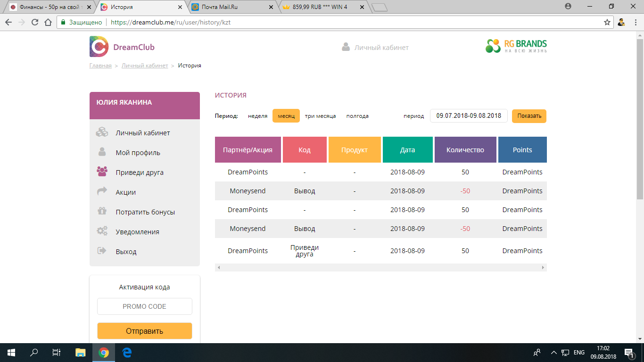Close the История browser tab
The width and height of the screenshot is (644, 362).
[x=180, y=7]
